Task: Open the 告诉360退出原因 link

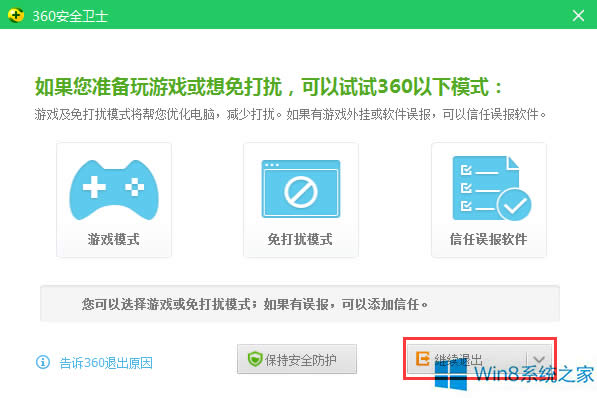Action: click(x=106, y=363)
